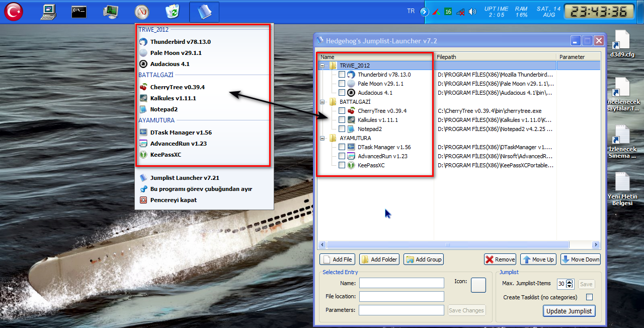Tick the Notepad2 checkbox in the tree
644x328 pixels.
point(342,129)
